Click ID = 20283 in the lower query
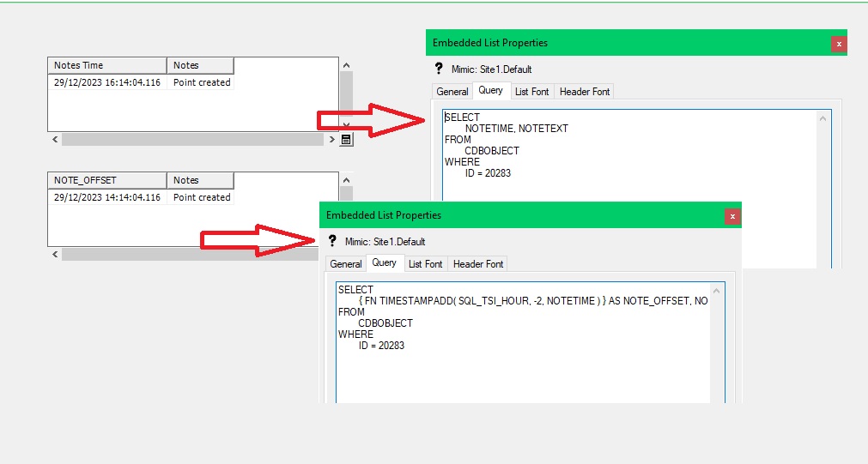Viewport: 868px width, 464px height. pos(381,346)
